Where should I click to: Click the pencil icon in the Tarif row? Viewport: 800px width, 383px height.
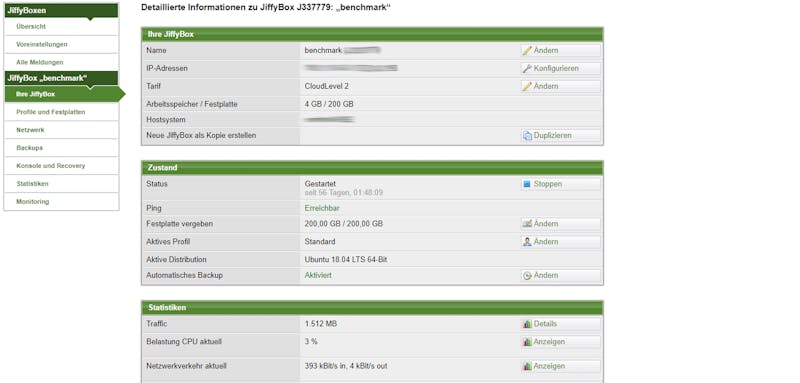pyautogui.click(x=527, y=86)
